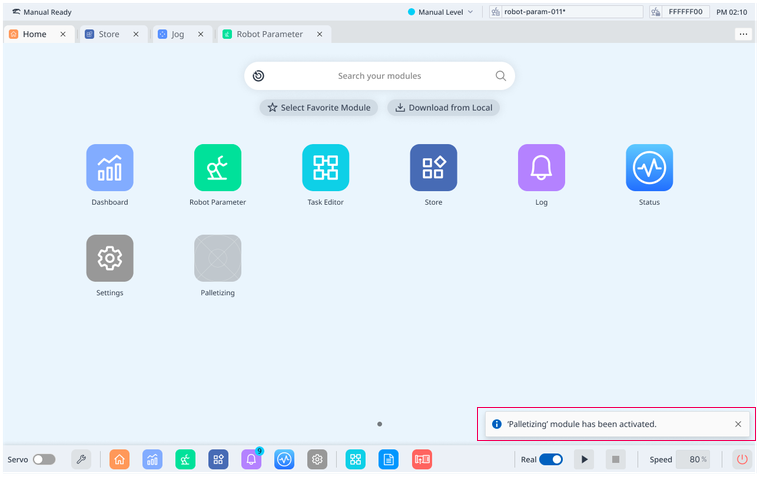Click Download from Local button
This screenshot has width=760, height=477.
pyautogui.click(x=443, y=108)
